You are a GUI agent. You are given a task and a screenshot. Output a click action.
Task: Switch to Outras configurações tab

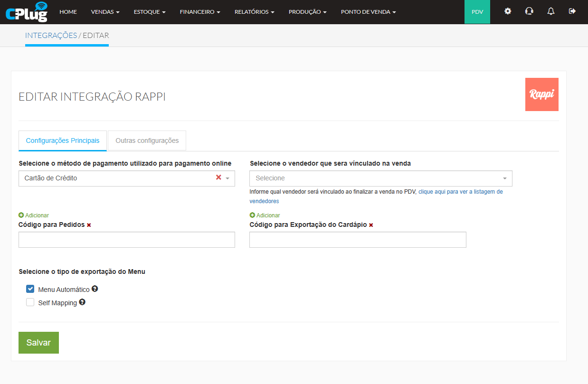(x=147, y=140)
